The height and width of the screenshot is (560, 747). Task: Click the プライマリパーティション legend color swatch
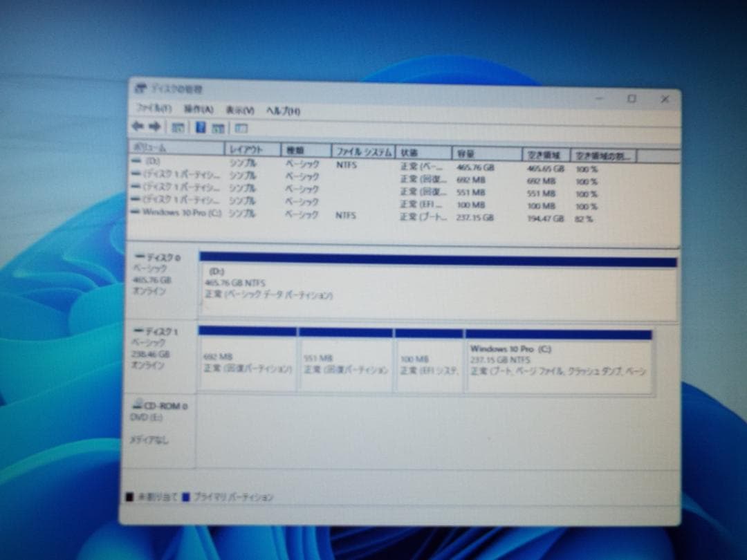pyautogui.click(x=185, y=496)
